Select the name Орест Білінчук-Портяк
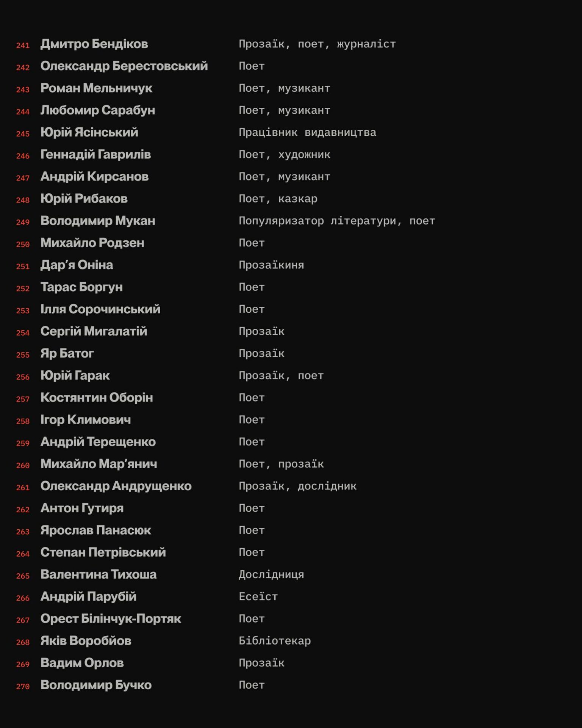This screenshot has height=728, width=582. click(x=111, y=618)
